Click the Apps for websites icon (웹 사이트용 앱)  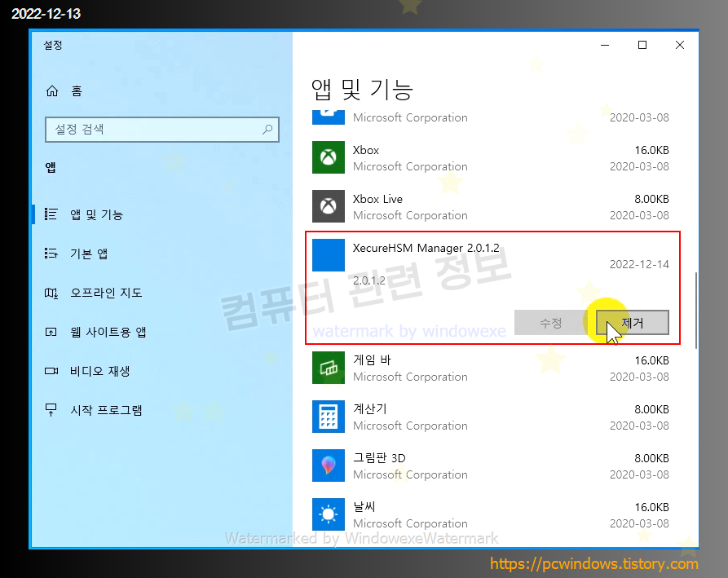point(51,332)
